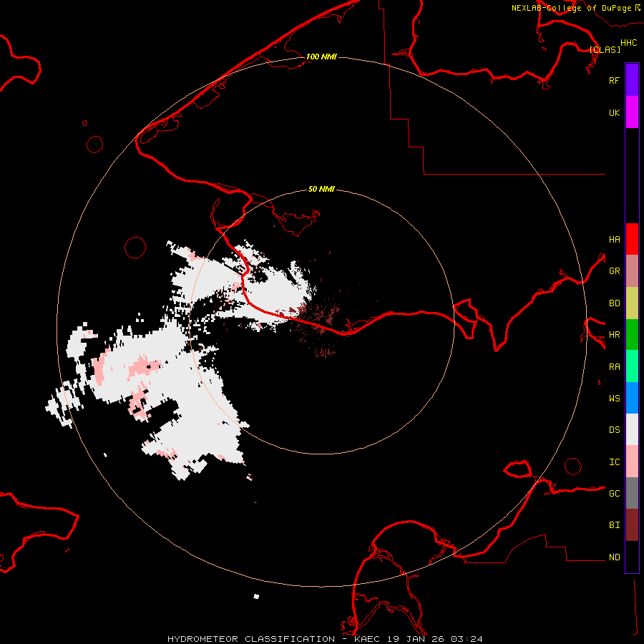The image size is (644, 644).
Task: Click the "ND" legend label
Action: point(614,557)
